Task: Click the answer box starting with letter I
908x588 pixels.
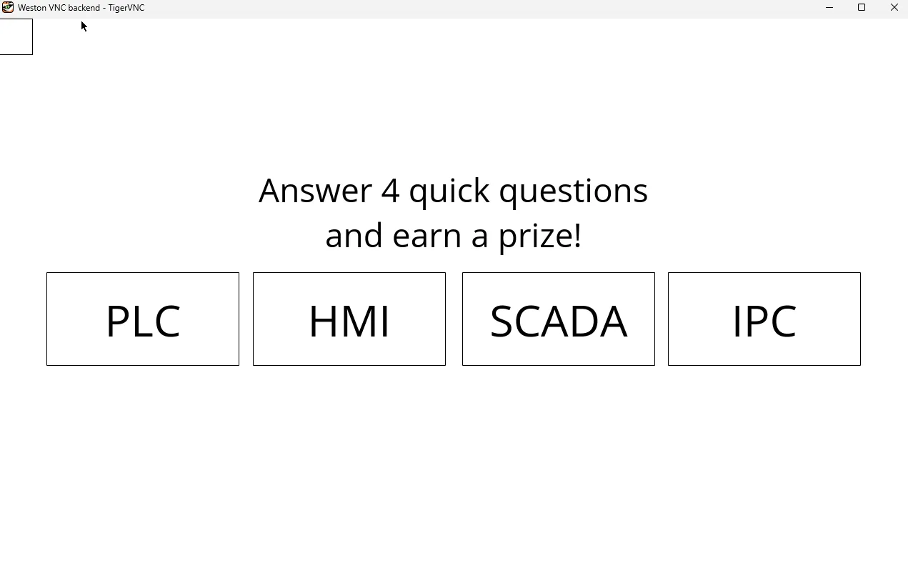Action: tap(764, 319)
